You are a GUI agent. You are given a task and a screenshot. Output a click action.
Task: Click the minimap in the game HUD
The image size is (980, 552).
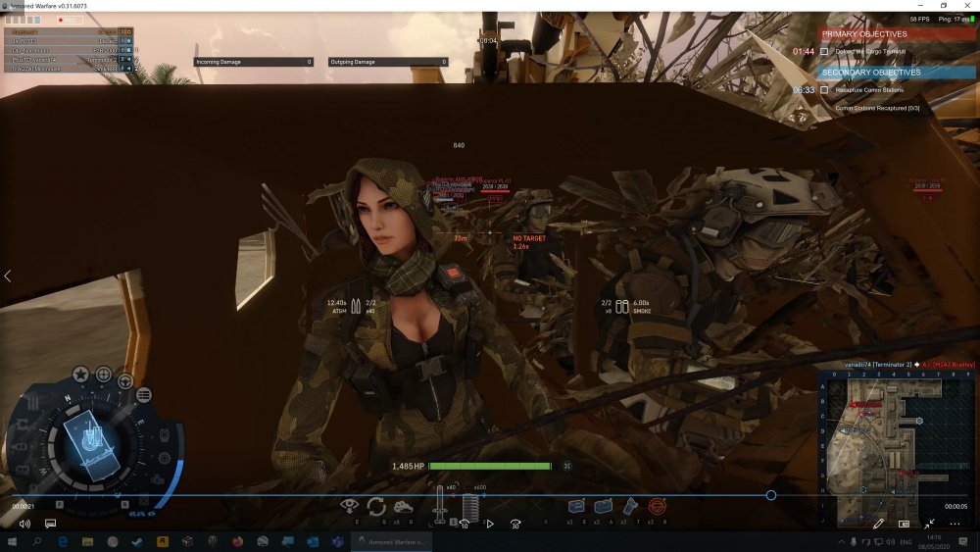coord(900,450)
